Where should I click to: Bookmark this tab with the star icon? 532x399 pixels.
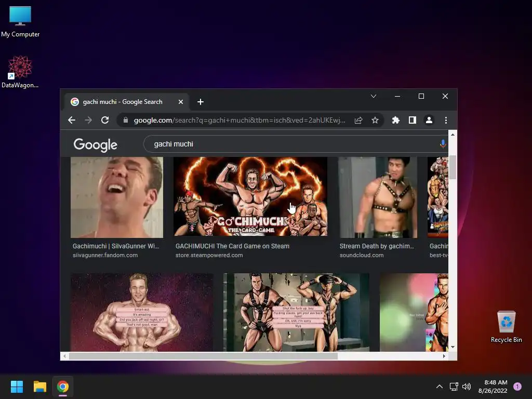(x=375, y=120)
